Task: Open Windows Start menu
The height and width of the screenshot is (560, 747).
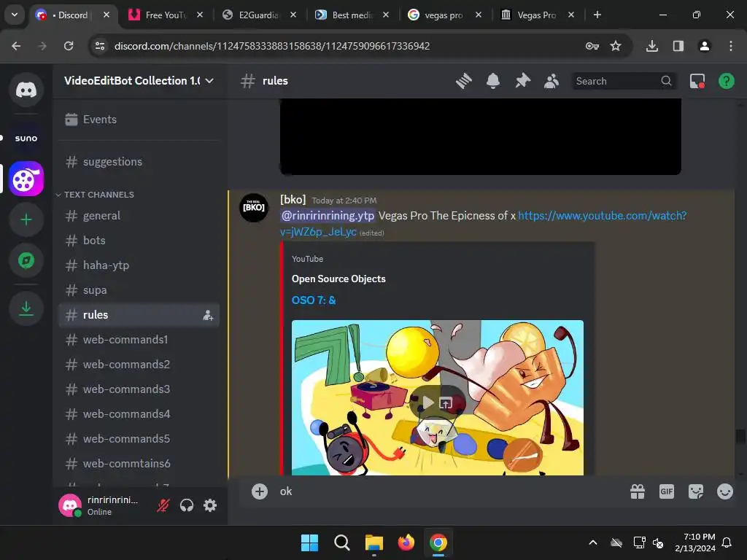Action: [x=309, y=542]
